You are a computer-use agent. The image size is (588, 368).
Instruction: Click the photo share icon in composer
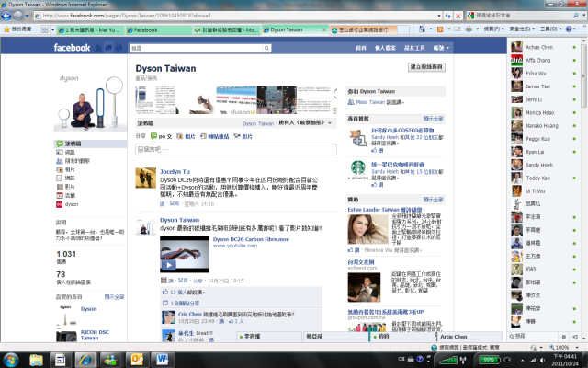coord(180,136)
